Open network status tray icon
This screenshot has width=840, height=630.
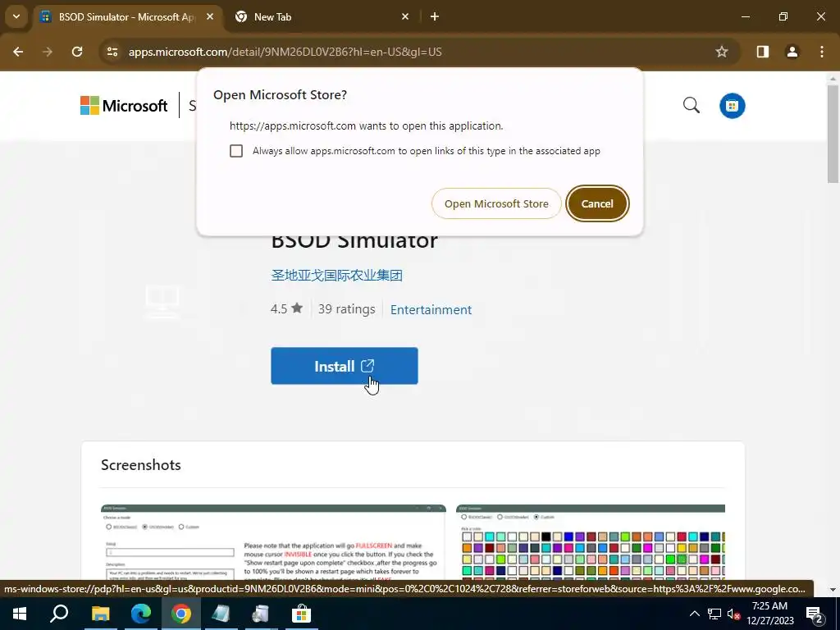pos(714,614)
